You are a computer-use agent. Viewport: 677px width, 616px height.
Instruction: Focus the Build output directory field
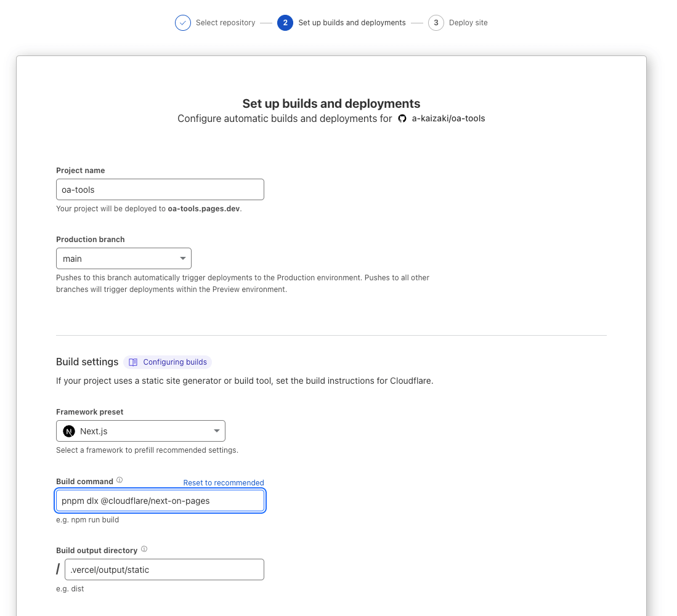(x=164, y=570)
